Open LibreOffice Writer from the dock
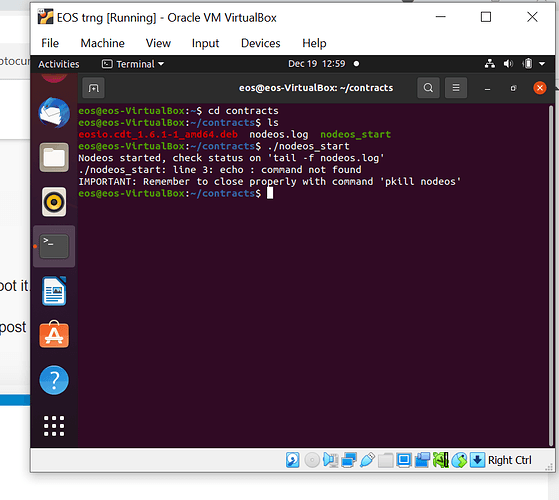Screen dimensions: 559x500 (54, 291)
